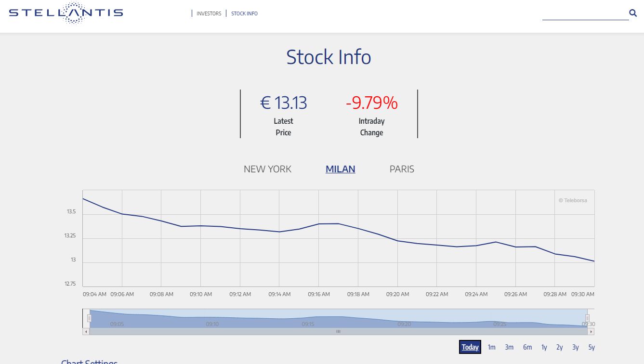The width and height of the screenshot is (644, 364).
Task: Click the navigator scrollbar left arrow
Action: coord(86,331)
